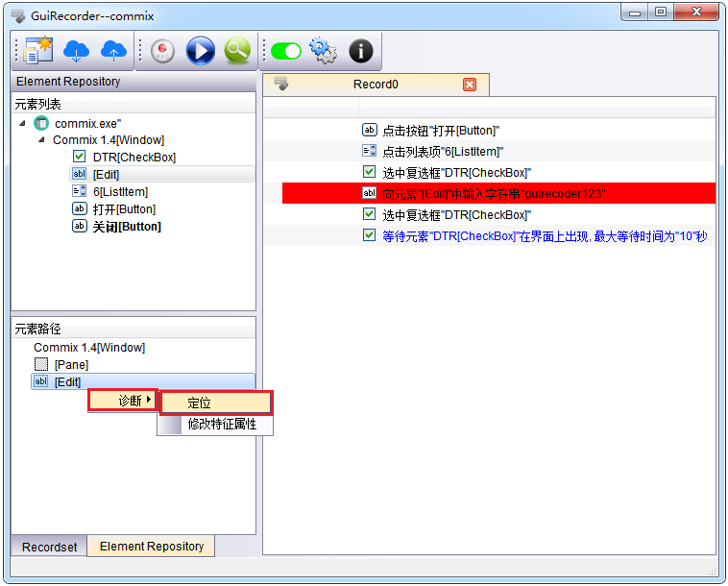
Task: Collapse the commix.exe tree node
Action: pos(22,124)
